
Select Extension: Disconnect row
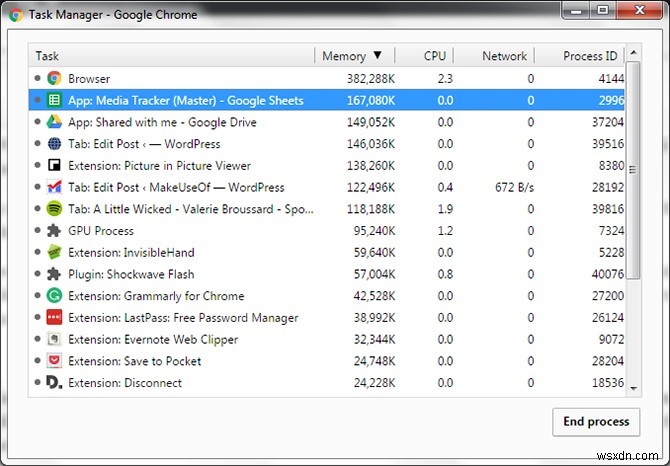click(x=326, y=383)
